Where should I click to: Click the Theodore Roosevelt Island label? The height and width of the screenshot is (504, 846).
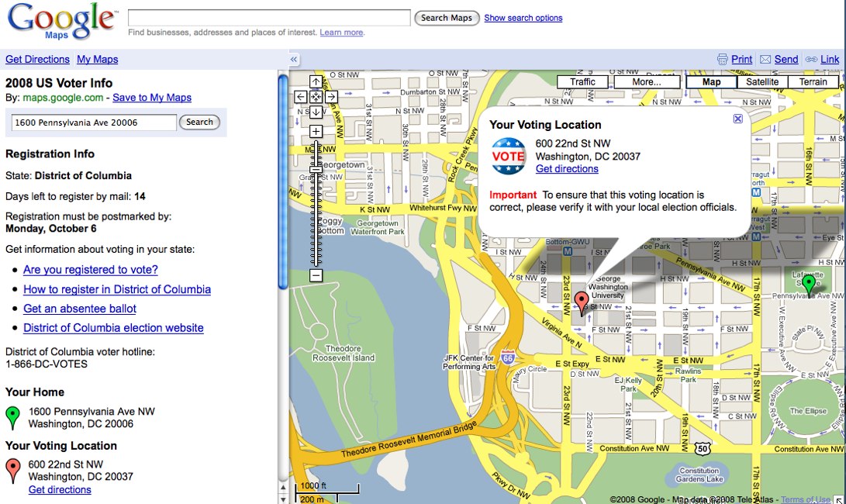pyautogui.click(x=344, y=354)
